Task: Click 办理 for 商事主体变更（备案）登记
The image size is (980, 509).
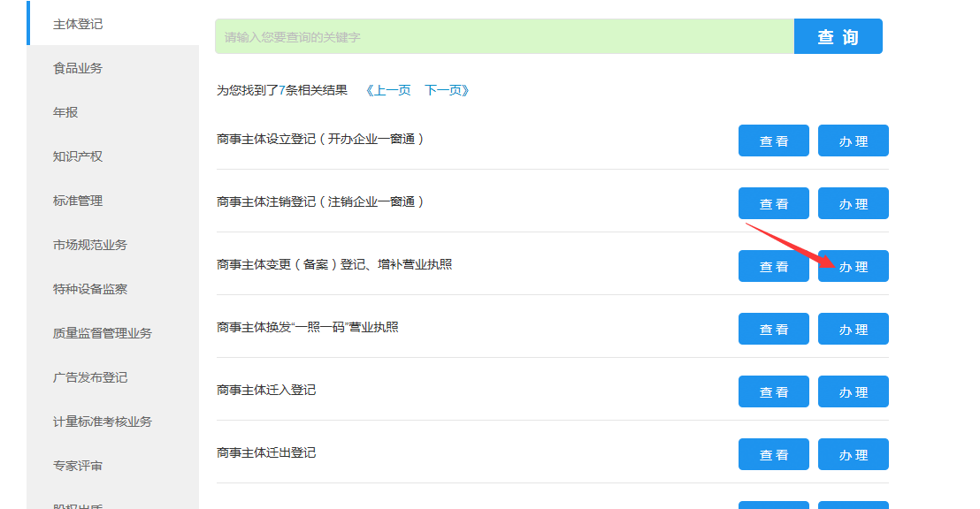Action: [853, 266]
